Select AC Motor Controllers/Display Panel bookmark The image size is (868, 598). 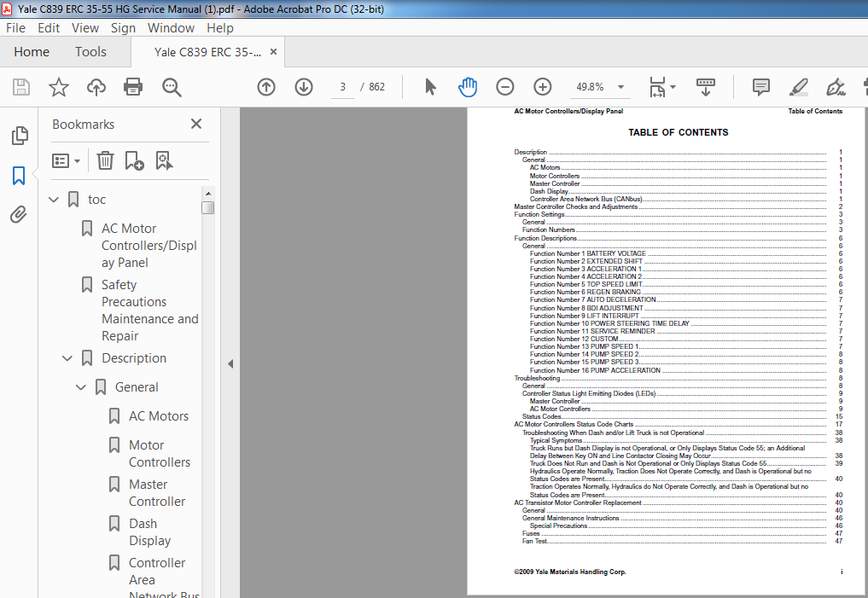pyautogui.click(x=149, y=246)
